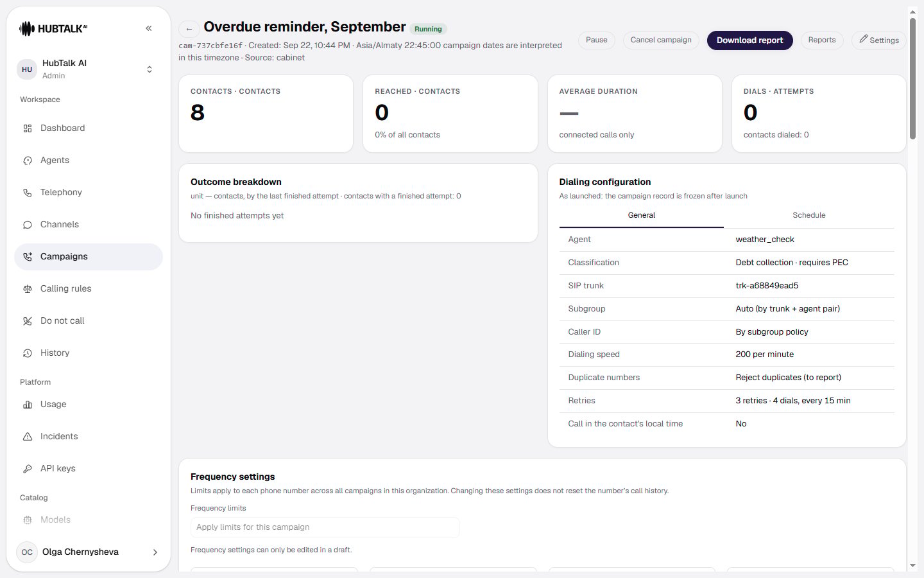The width and height of the screenshot is (924, 578).
Task: Open the Incidents page
Action: [89, 437]
